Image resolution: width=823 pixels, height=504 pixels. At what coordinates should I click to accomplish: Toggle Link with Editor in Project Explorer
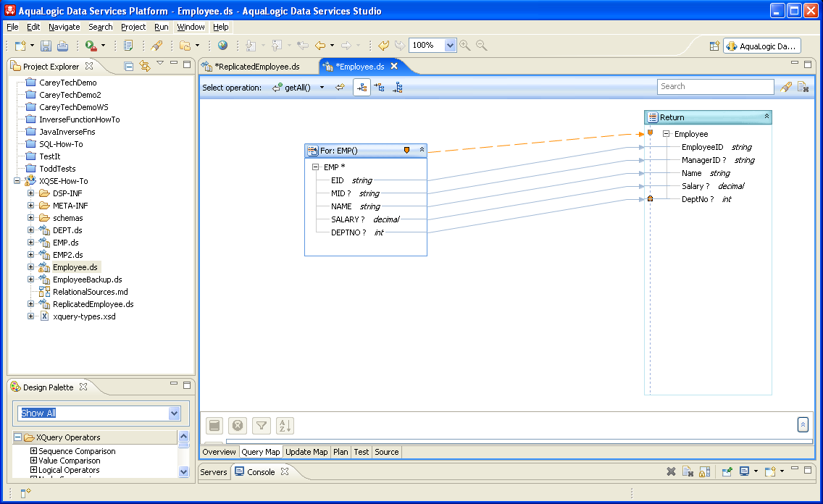(145, 66)
